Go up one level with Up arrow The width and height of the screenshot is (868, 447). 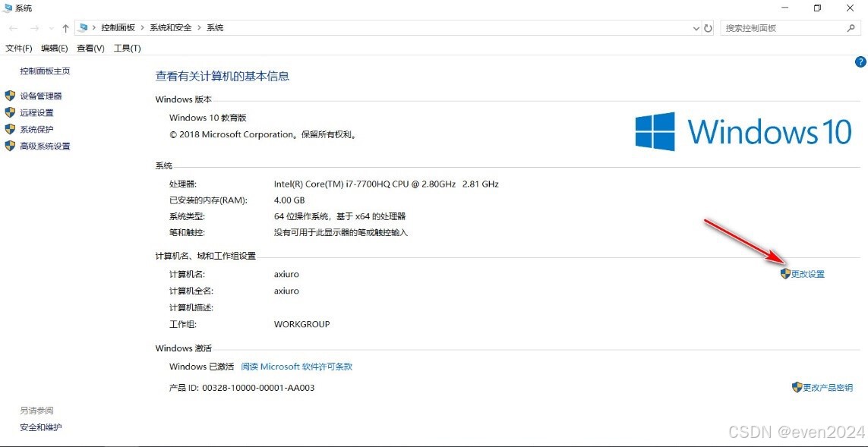point(65,28)
